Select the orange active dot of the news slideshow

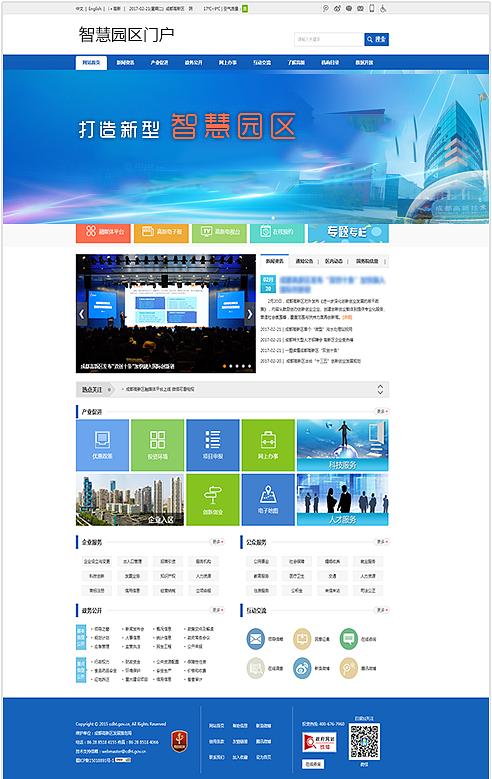click(x=225, y=366)
